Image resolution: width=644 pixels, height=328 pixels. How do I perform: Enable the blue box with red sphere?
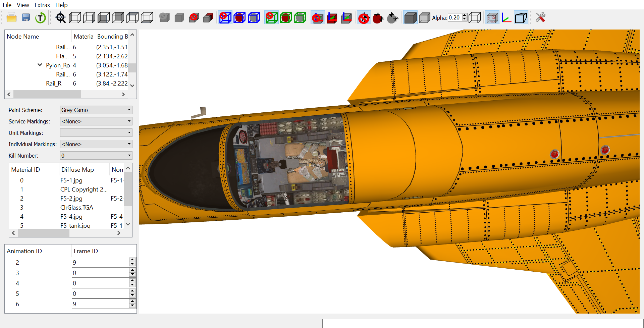click(239, 17)
